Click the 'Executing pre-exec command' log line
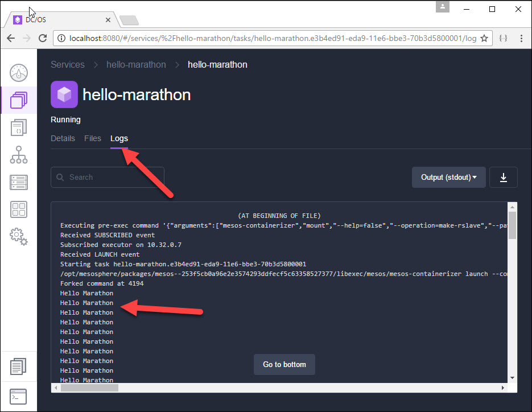This screenshot has width=532, height=412. 284,225
